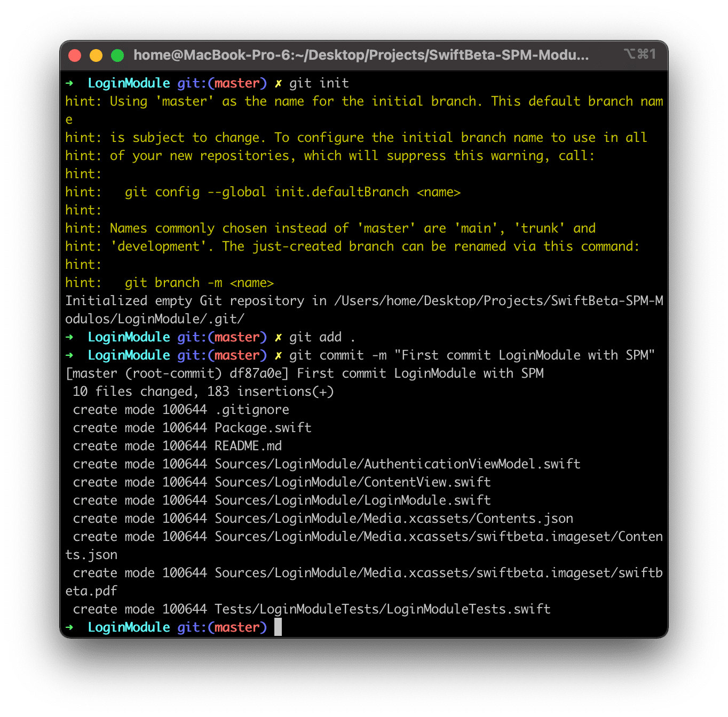Click the green fullscreen traffic light
The width and height of the screenshot is (728, 717).
click(x=117, y=55)
